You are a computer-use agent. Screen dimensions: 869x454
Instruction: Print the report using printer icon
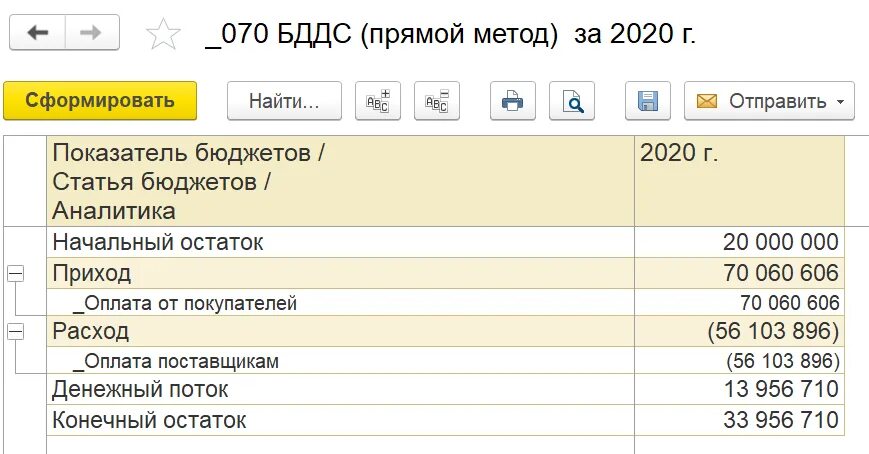[513, 101]
